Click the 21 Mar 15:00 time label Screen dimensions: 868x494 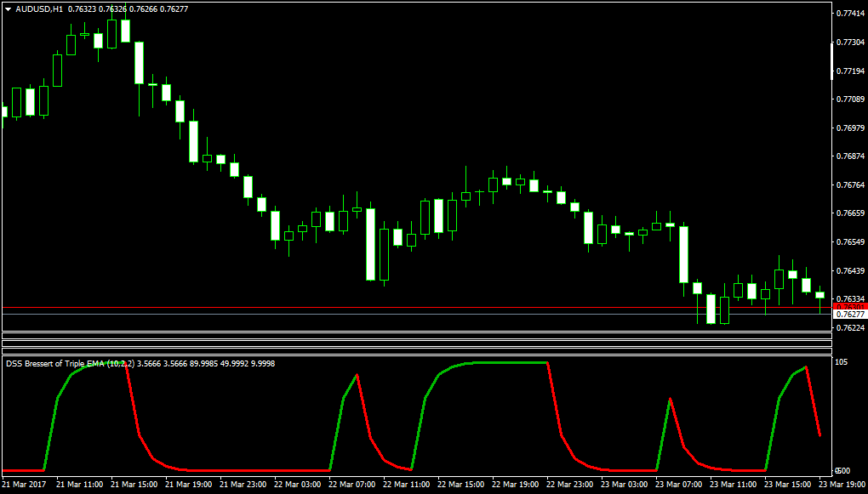click(x=134, y=484)
